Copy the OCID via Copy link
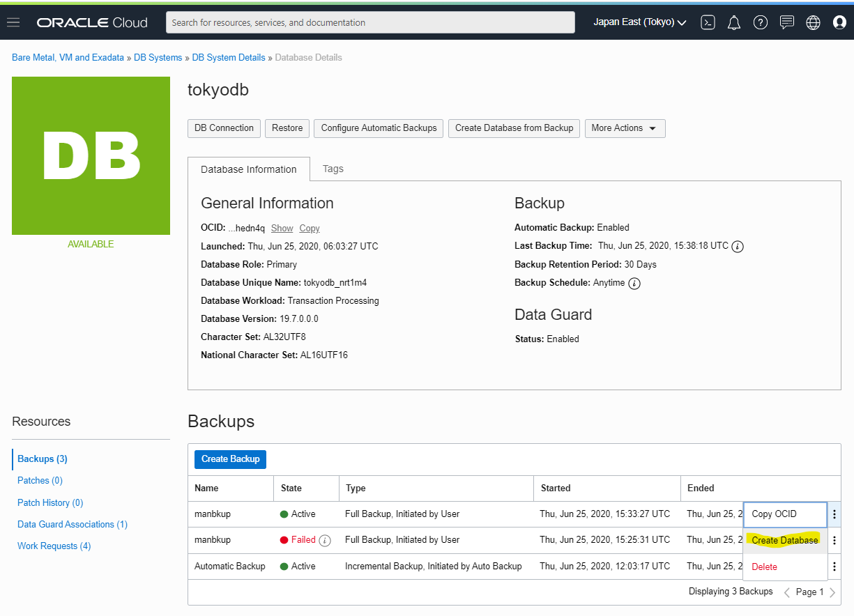 tap(310, 228)
